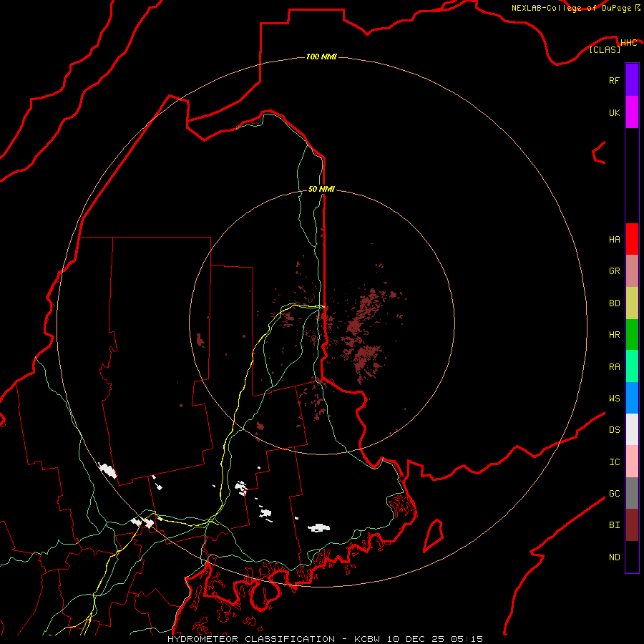Viewport: 644px width, 644px height.
Task: Click the NEXLAB-College of DuPage credit text
Action: click(x=571, y=8)
